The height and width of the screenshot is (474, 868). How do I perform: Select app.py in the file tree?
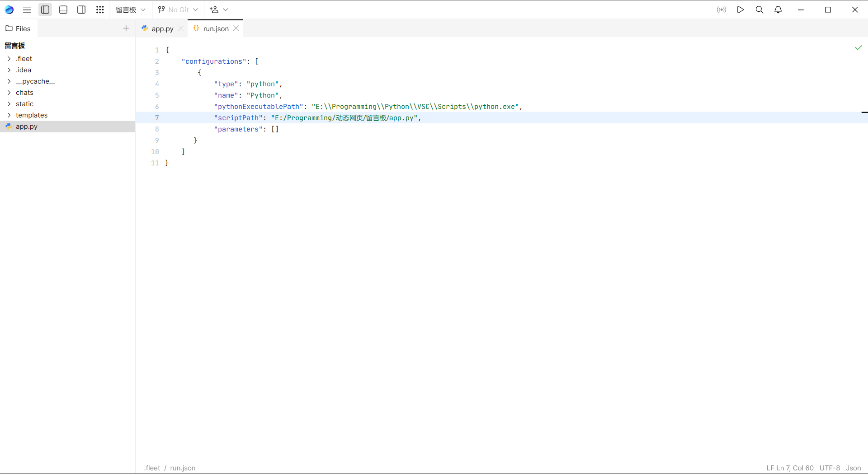click(x=27, y=127)
